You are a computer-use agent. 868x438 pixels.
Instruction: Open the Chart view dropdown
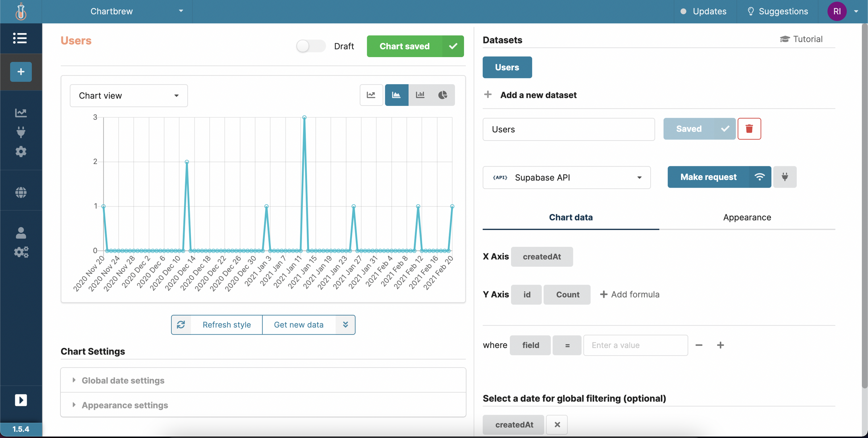pos(128,95)
